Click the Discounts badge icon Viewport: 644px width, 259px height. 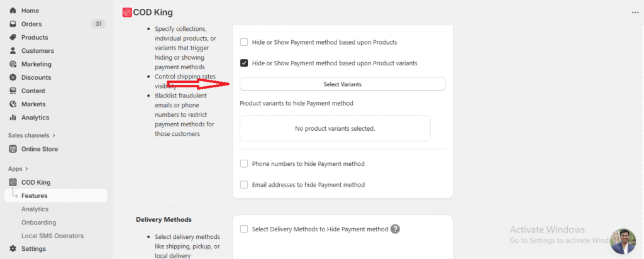click(x=13, y=77)
